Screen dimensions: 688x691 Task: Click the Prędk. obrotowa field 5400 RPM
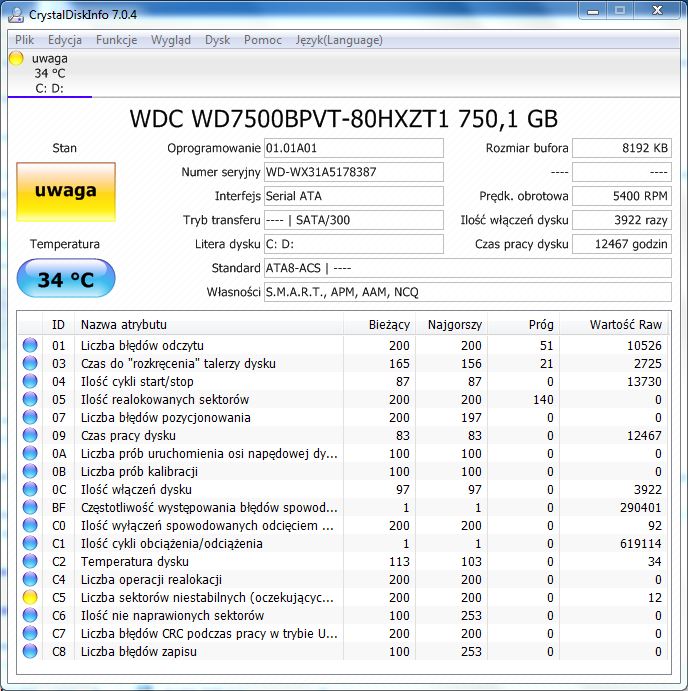(x=622, y=196)
